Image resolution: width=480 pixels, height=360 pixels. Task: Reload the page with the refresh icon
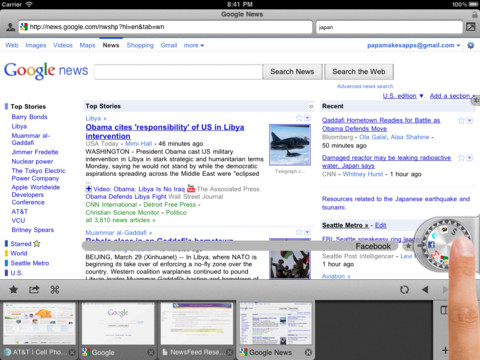click(x=404, y=289)
